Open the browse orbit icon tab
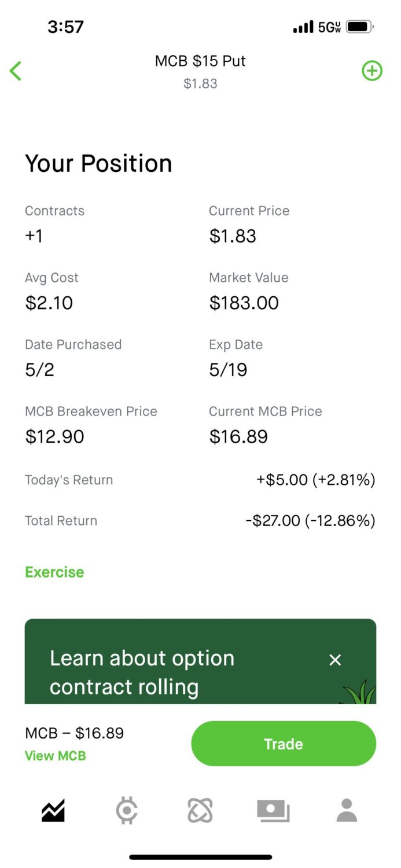401x868 pixels. pos(200,811)
